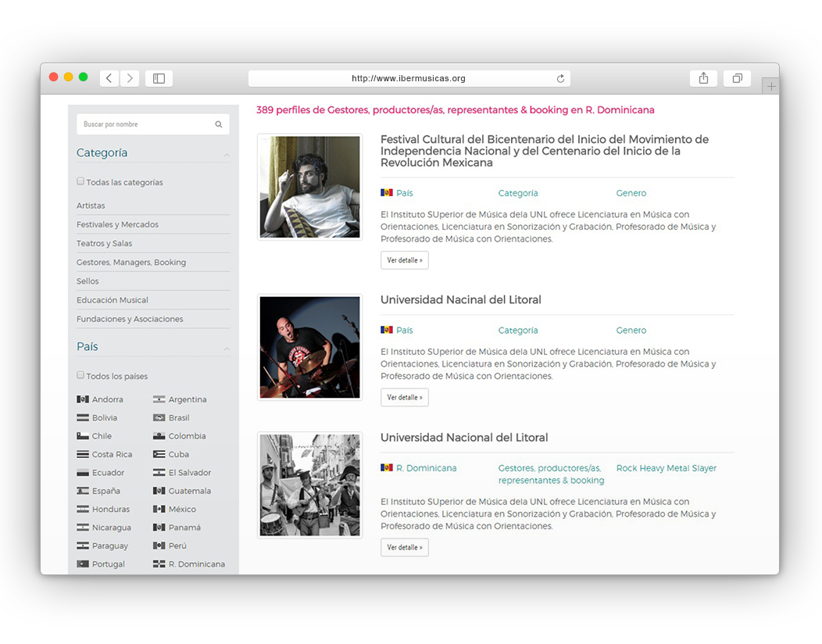Select the Panamá flag icon

click(x=159, y=528)
